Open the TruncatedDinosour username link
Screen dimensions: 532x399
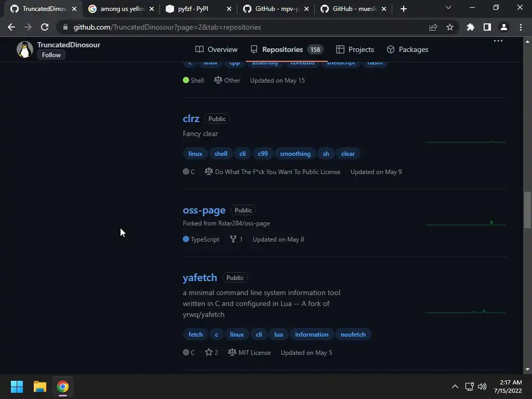click(x=69, y=45)
